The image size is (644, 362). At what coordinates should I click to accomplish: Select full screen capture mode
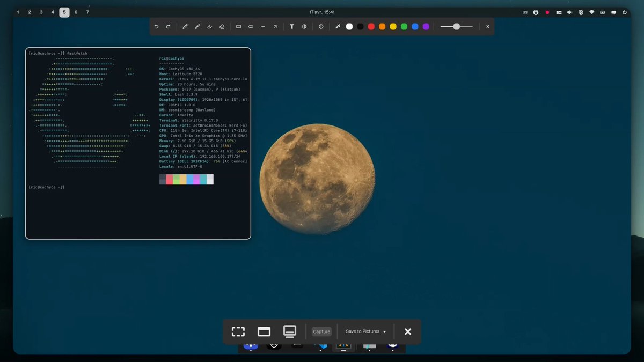[x=290, y=331]
